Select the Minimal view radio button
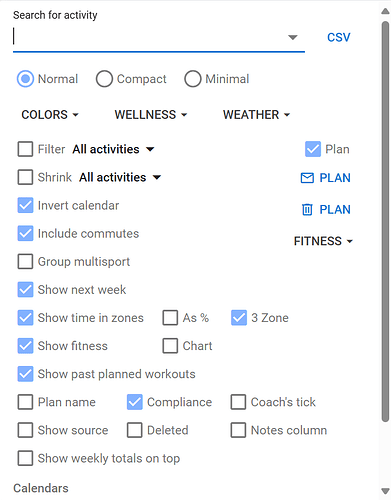 click(193, 79)
